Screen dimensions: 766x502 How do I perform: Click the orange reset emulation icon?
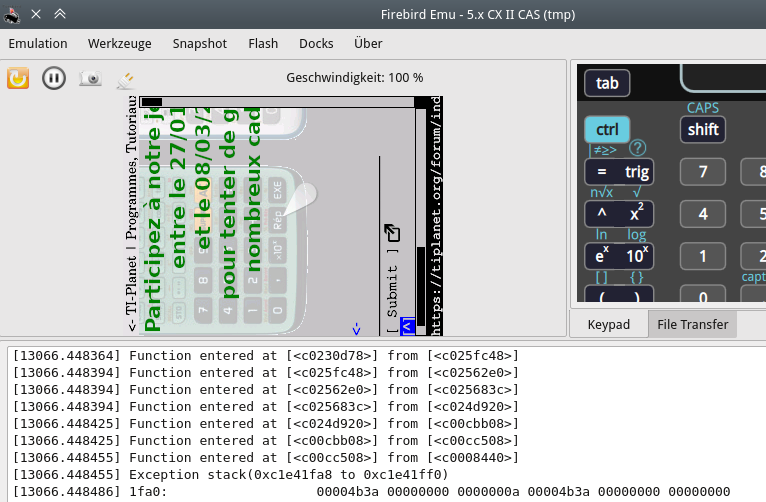tap(18, 78)
